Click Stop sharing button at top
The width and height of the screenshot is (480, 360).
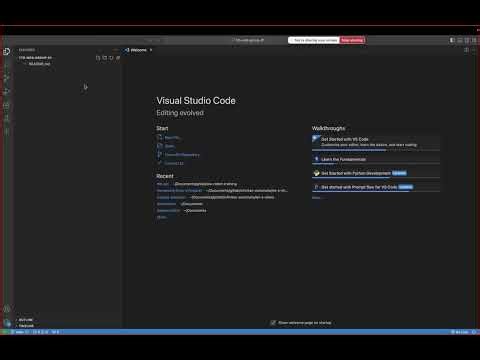point(352,40)
